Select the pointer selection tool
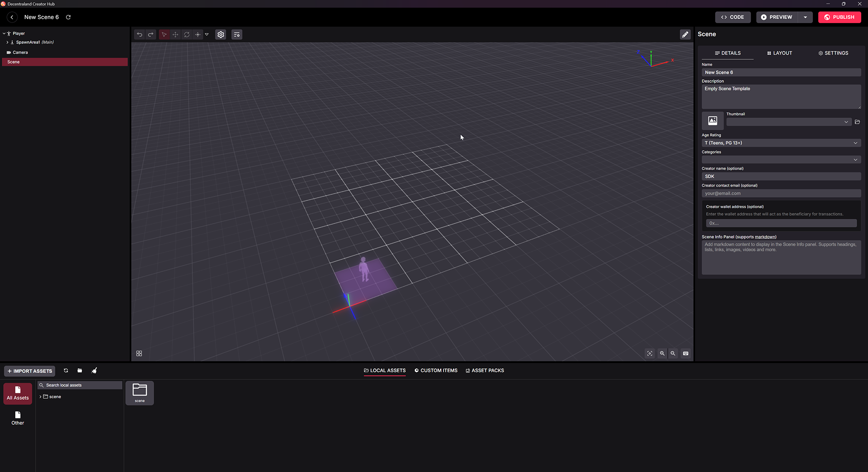The height and width of the screenshot is (472, 868). click(164, 34)
